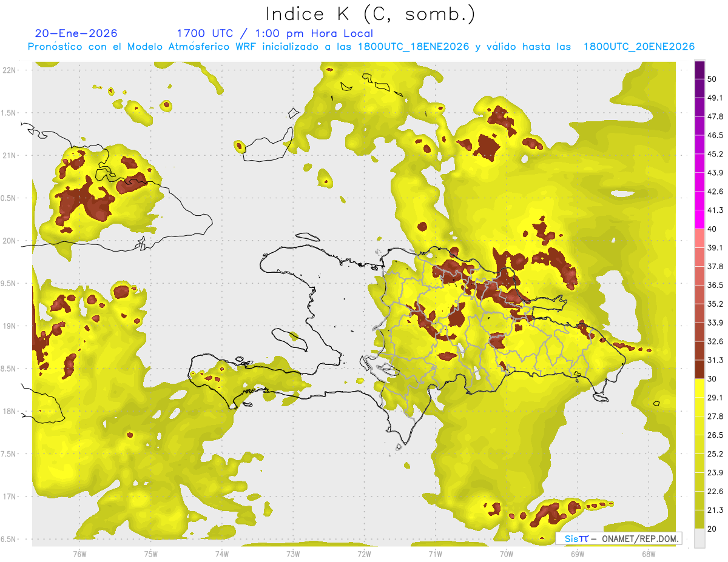Click the "71W" longitude label
Image resolution: width=728 pixels, height=562 pixels.
coord(435,554)
